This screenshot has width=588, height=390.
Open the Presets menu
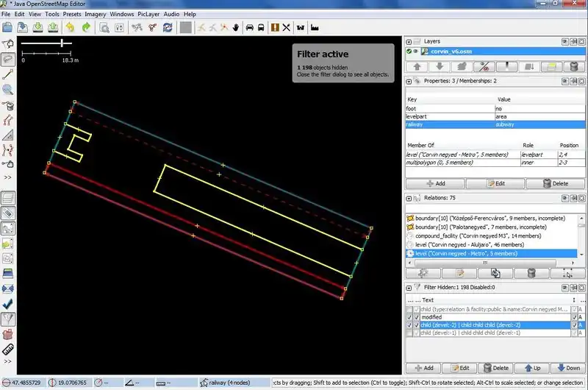click(72, 14)
